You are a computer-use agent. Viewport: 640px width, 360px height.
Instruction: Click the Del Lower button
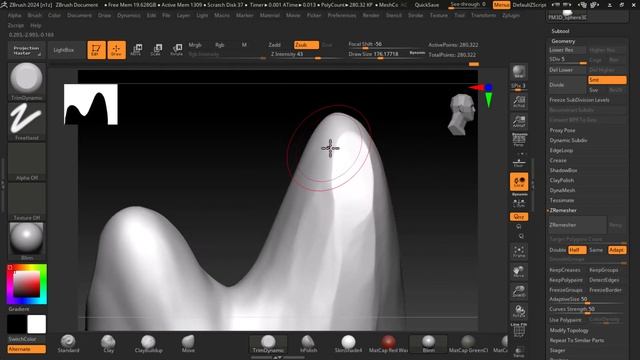coord(567,70)
